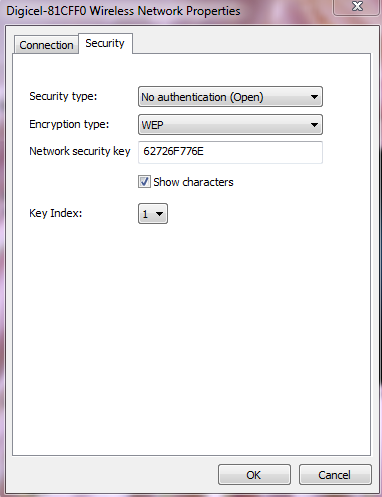This screenshot has height=497, width=382.
Task: Uncheck the Show characters checkbox
Action: (144, 182)
